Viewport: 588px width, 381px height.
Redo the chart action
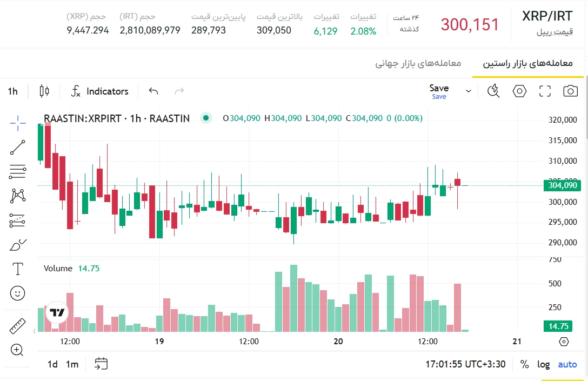tap(179, 91)
